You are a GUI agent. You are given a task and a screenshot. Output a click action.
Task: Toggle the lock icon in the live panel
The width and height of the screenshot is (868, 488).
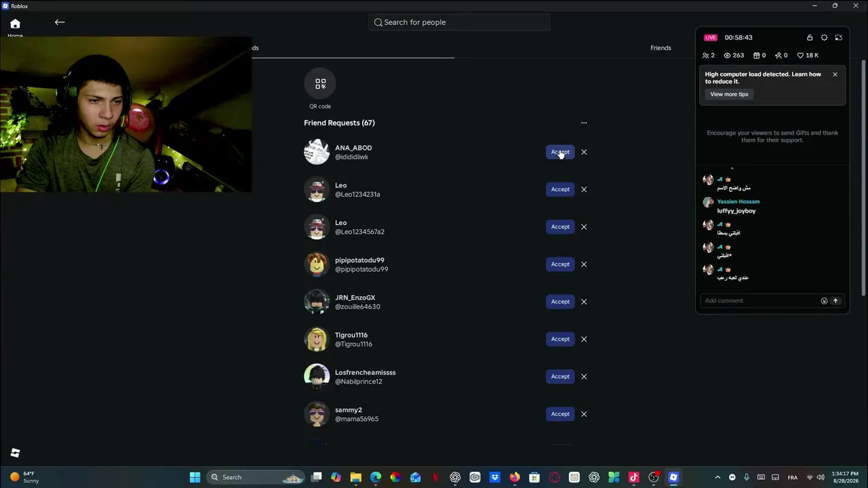[810, 38]
